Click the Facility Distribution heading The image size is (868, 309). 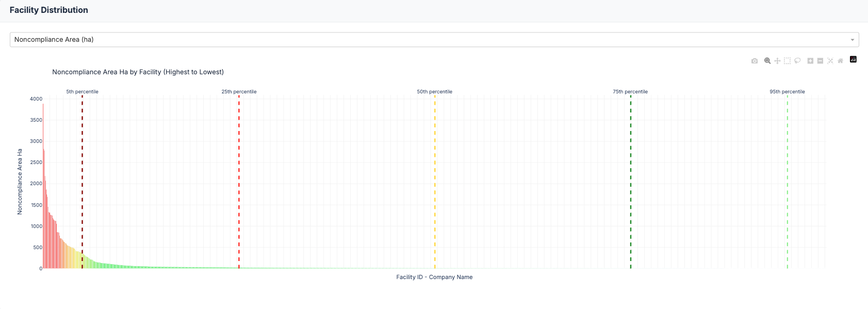pyautogui.click(x=49, y=10)
